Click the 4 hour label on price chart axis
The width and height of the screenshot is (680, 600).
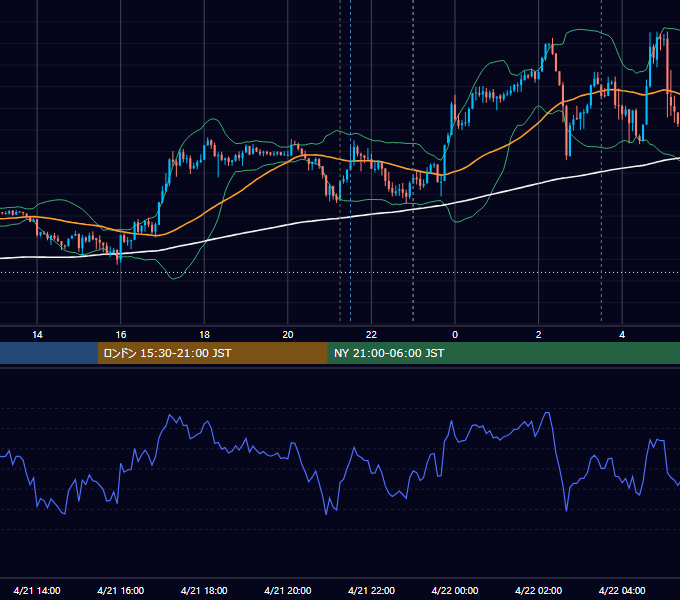tap(622, 335)
